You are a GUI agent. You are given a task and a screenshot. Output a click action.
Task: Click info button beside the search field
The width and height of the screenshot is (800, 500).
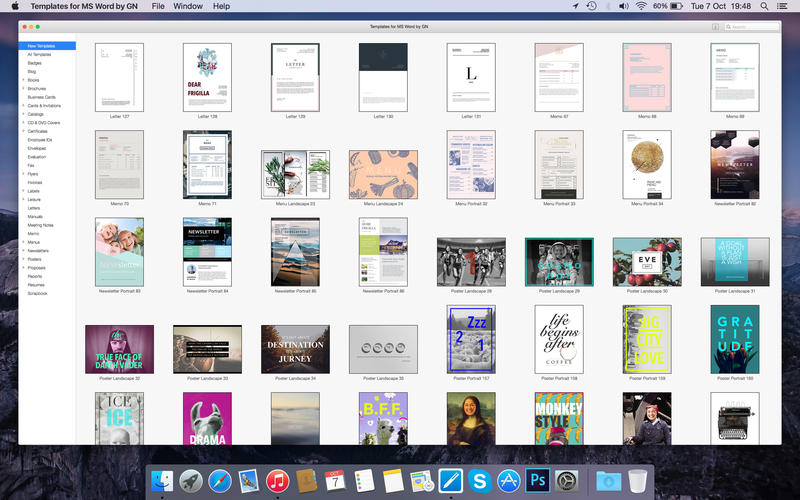pyautogui.click(x=715, y=27)
